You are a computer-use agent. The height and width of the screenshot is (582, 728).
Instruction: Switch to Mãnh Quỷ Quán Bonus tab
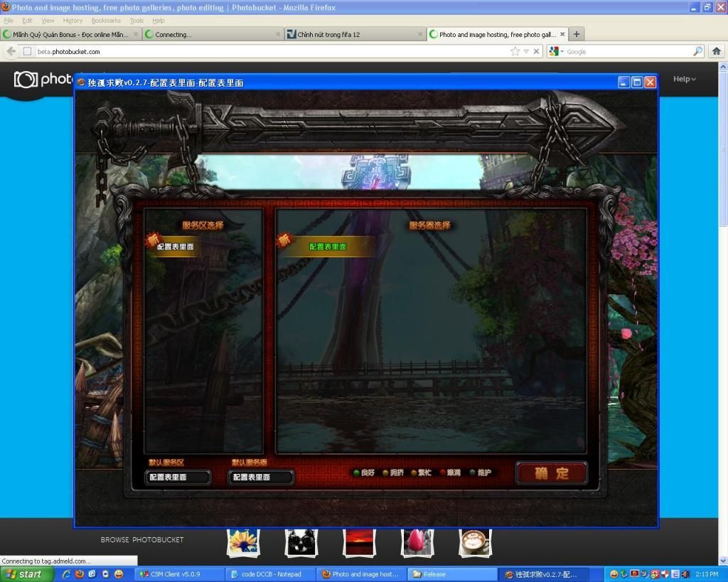click(x=70, y=34)
